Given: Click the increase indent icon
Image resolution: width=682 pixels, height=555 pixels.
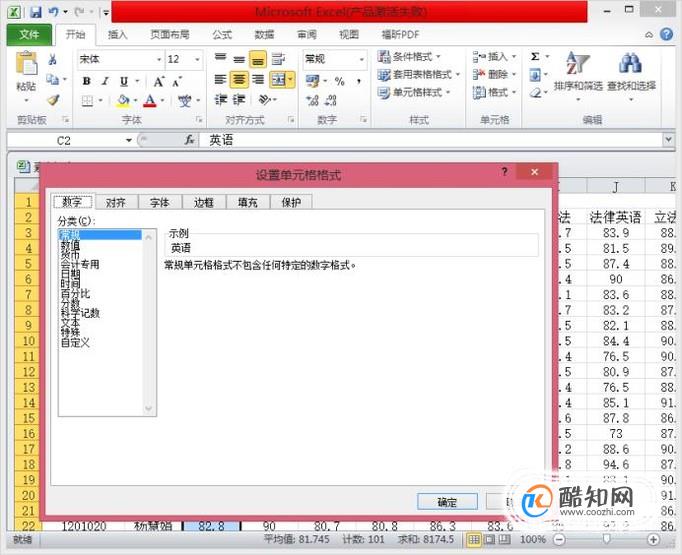Looking at the screenshot, I should click(239, 100).
